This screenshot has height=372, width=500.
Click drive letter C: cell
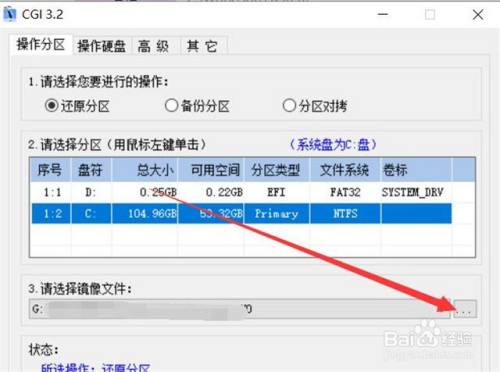90,213
